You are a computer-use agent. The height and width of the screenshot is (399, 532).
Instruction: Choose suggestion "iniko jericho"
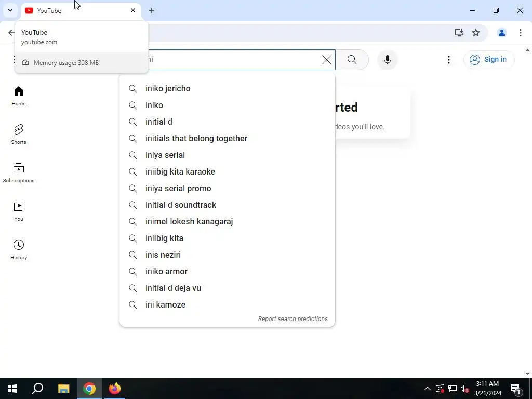228,88
